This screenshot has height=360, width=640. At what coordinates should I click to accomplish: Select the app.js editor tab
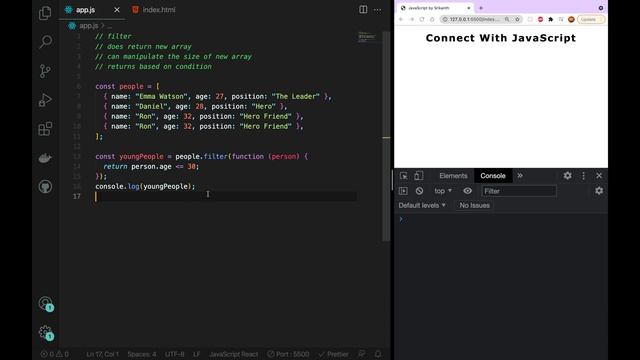tap(85, 10)
